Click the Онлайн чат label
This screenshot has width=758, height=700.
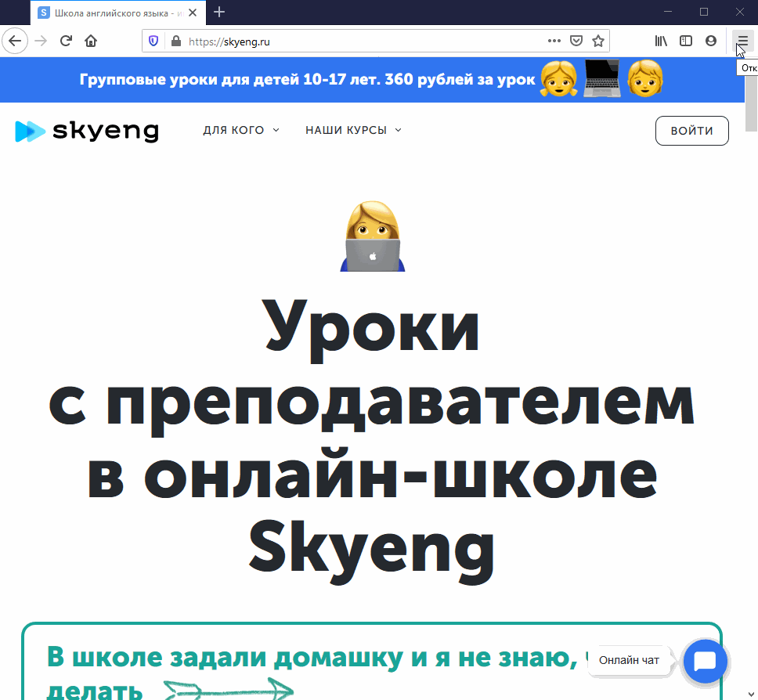[629, 660]
